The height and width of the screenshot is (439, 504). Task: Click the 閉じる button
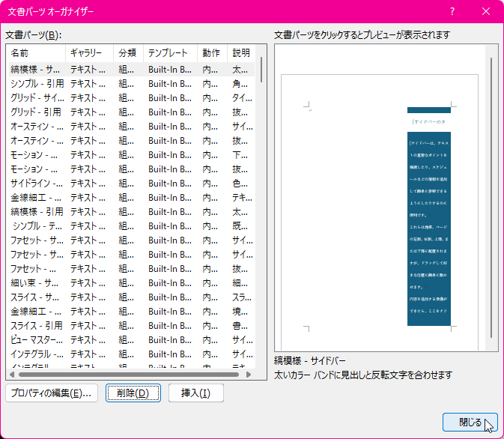(470, 423)
